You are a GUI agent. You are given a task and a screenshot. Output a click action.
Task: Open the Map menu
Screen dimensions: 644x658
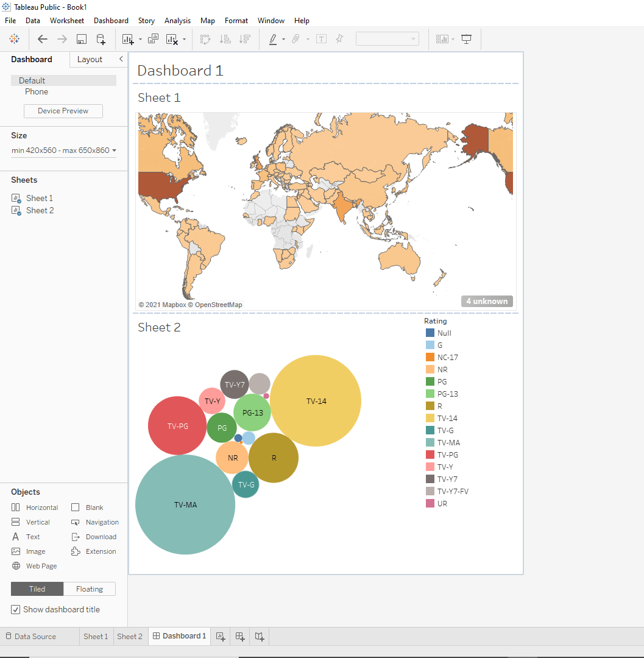pos(207,20)
